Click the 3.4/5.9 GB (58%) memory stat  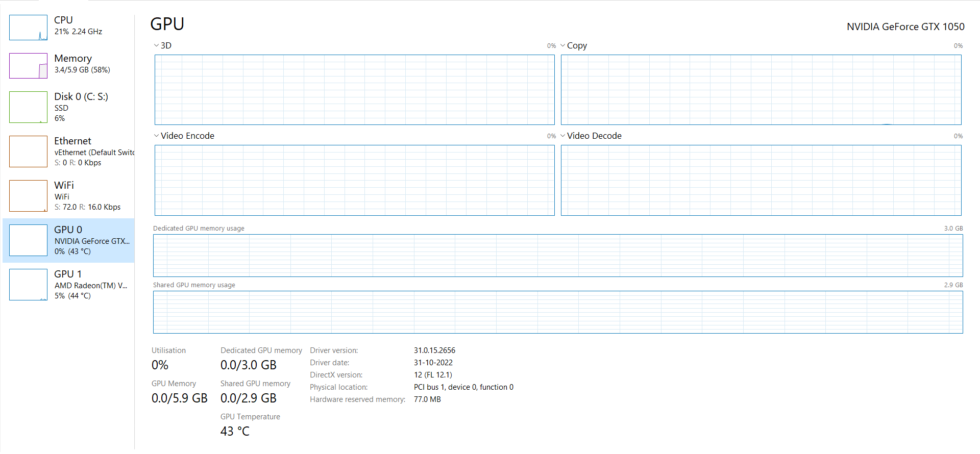tap(82, 70)
